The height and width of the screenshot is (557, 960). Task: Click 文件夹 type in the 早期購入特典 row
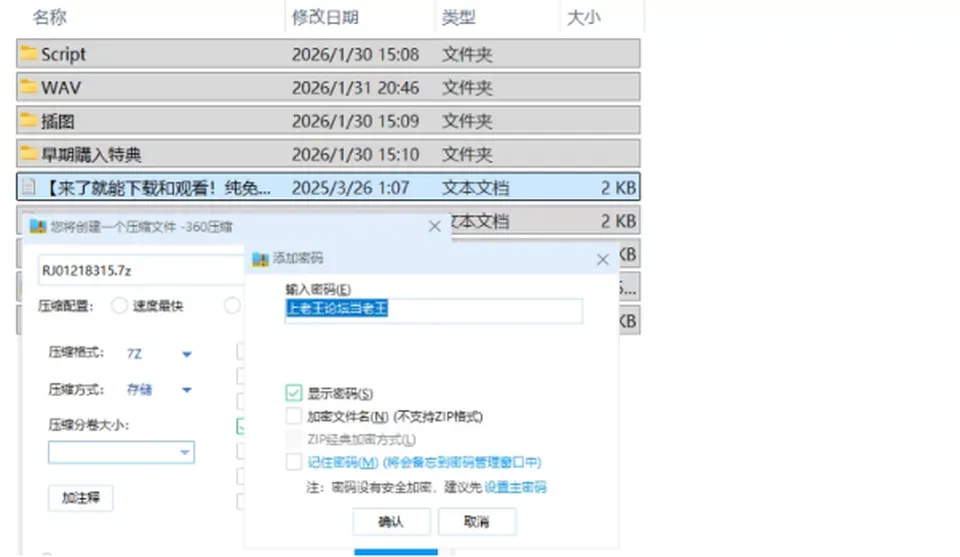point(467,154)
